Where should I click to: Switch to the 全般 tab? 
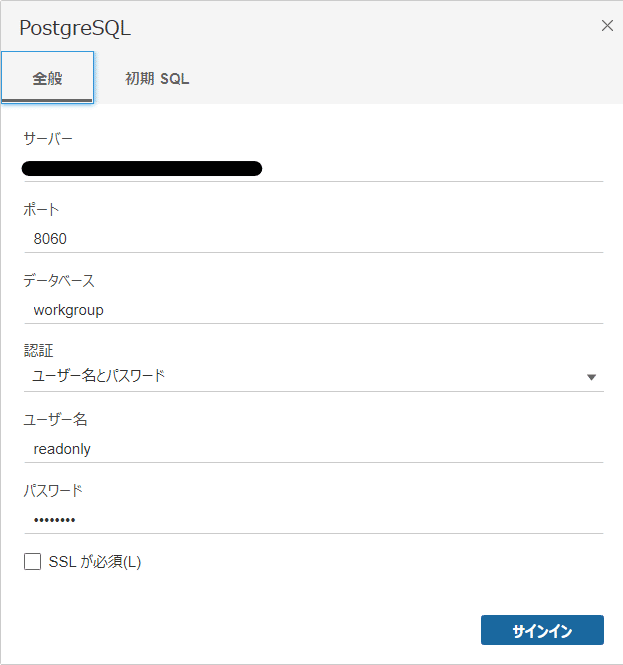coord(47,78)
